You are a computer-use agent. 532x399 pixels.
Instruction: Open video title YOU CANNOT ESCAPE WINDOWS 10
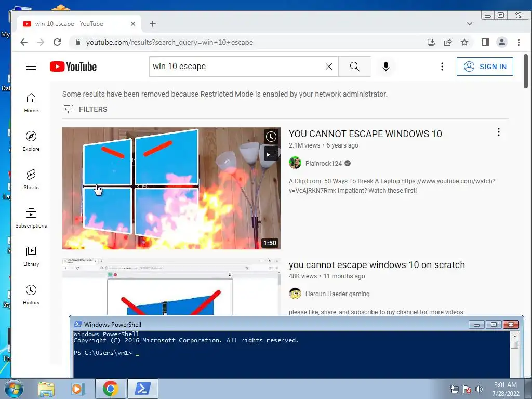[365, 134]
